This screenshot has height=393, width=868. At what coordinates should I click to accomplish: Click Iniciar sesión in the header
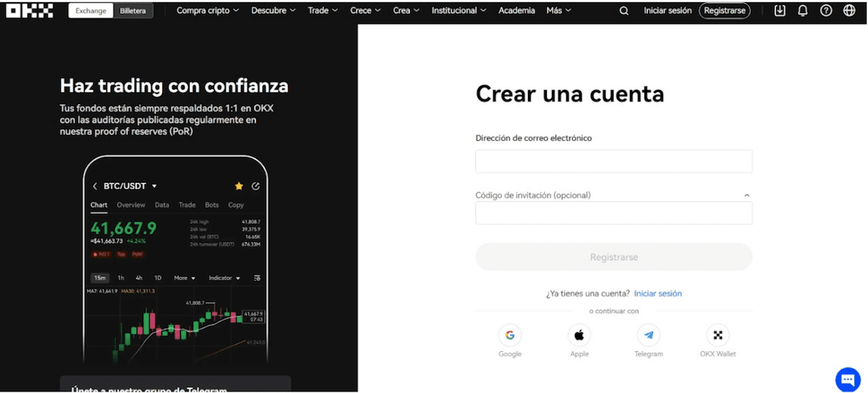[x=668, y=11]
